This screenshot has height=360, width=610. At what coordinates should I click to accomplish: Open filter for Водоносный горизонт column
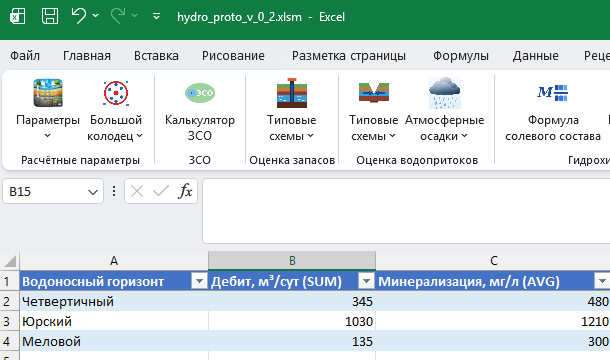tap(199, 281)
